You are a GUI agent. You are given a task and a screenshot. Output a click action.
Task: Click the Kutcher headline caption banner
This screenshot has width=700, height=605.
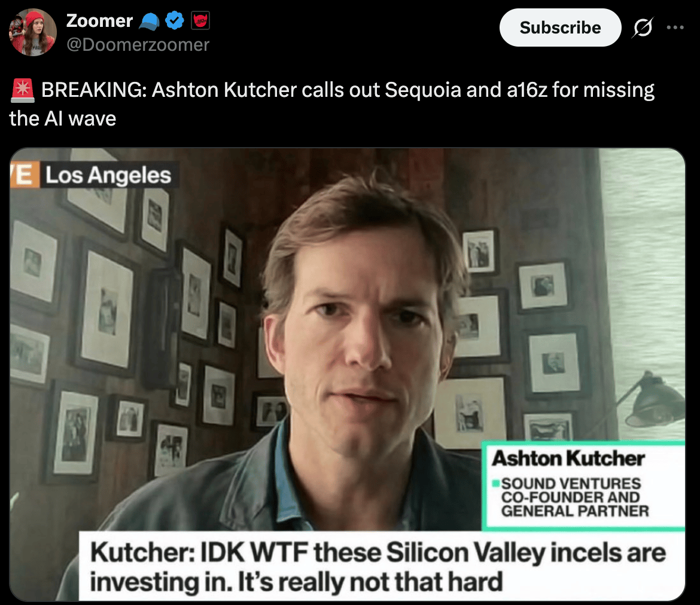(x=382, y=566)
